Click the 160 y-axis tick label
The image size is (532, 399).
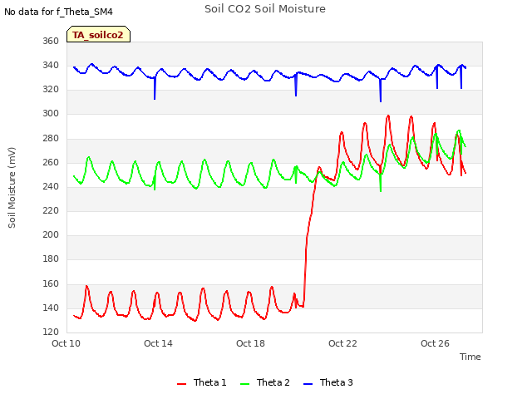51,283
